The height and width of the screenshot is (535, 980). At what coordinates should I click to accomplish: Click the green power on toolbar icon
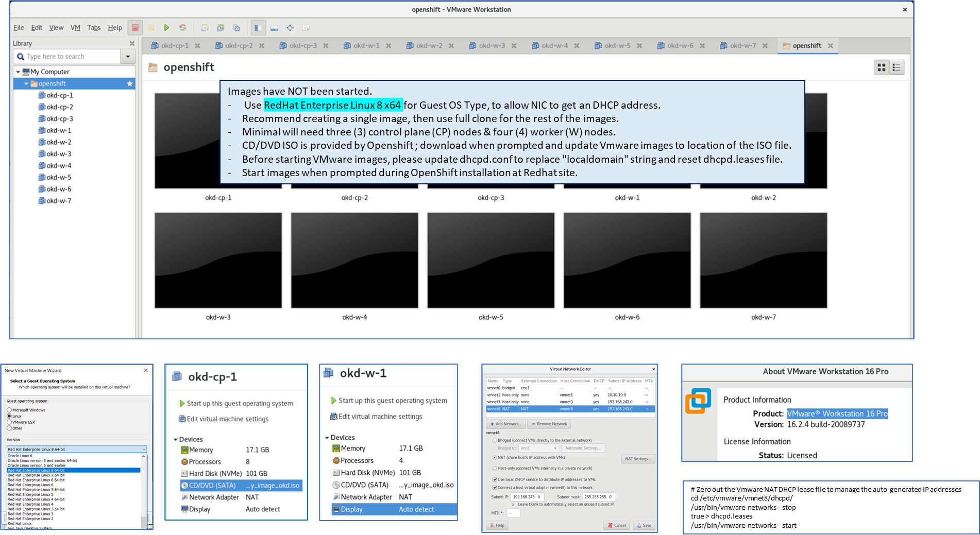(166, 28)
